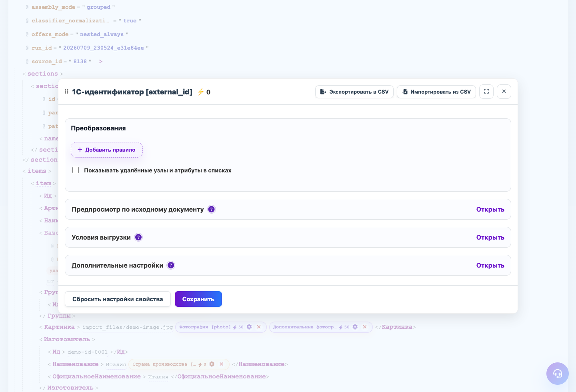The width and height of the screenshot is (576, 392).
Task: Open settings gear on Фотография [photo] tag
Action: pyautogui.click(x=249, y=327)
